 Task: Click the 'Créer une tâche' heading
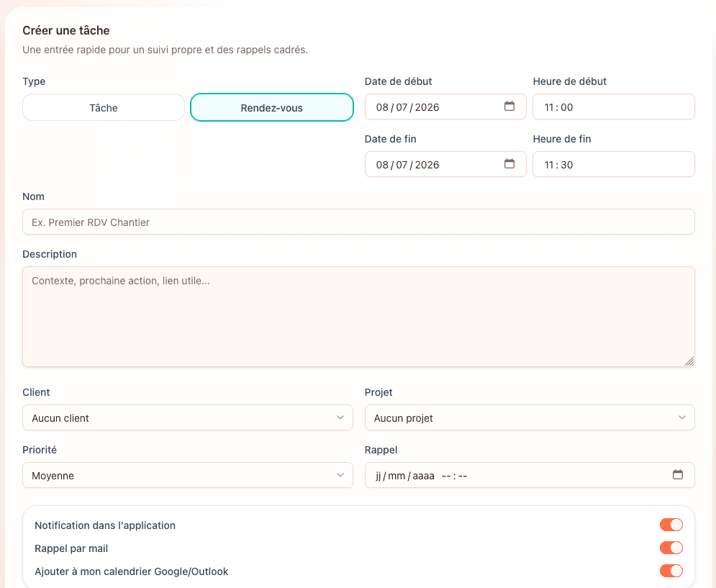click(66, 31)
